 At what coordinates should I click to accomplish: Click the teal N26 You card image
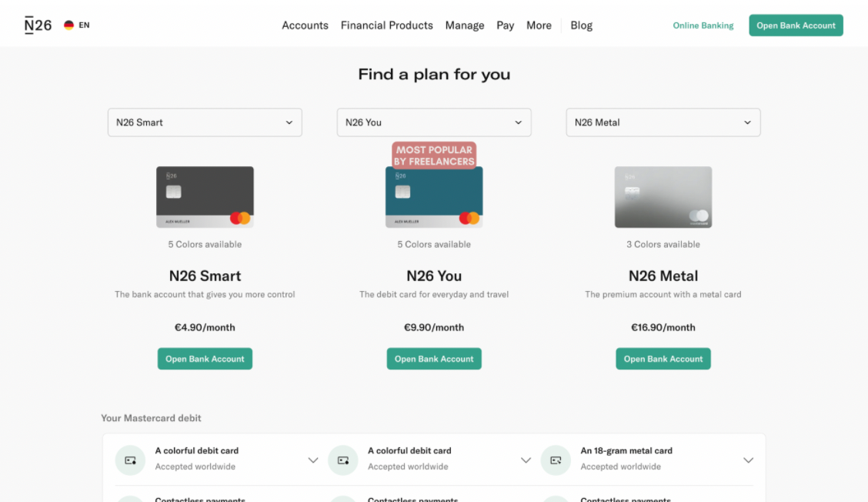point(434,199)
